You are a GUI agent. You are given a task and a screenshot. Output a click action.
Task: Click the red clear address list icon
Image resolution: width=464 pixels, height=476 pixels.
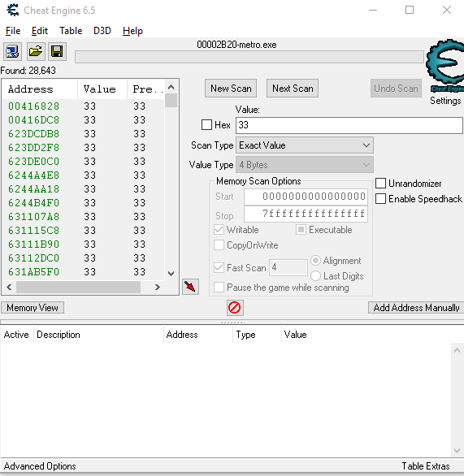(235, 308)
